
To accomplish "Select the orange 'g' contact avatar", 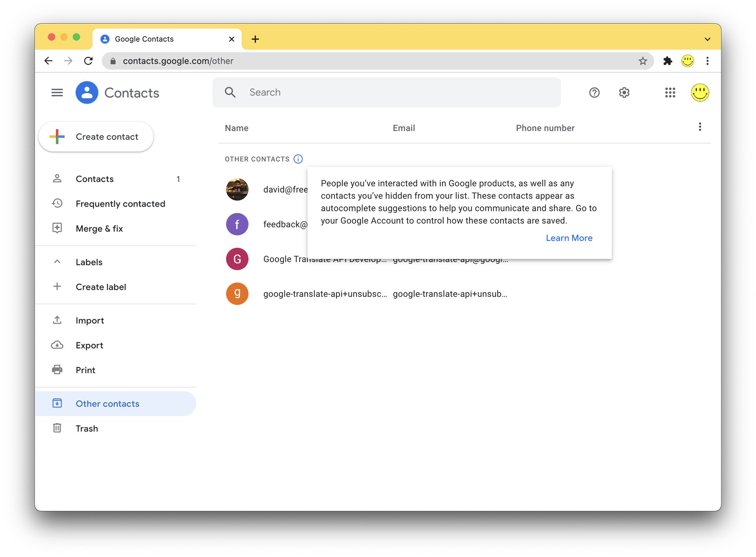I will tap(237, 294).
